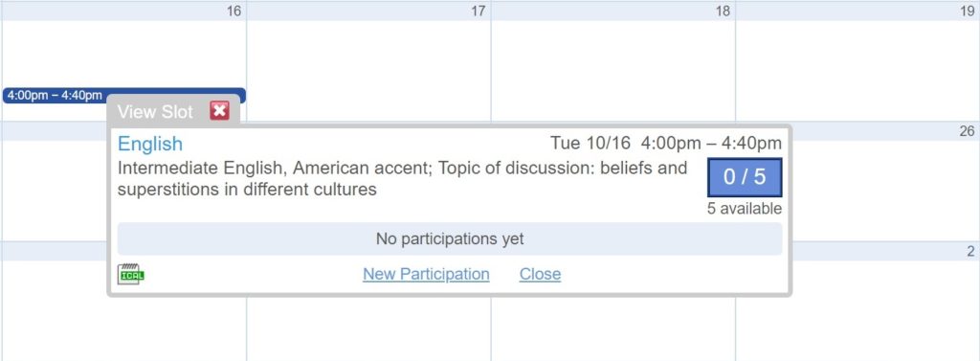Click the blank body of day 19 cell
This screenshot has width=980, height=361.
click(x=857, y=70)
